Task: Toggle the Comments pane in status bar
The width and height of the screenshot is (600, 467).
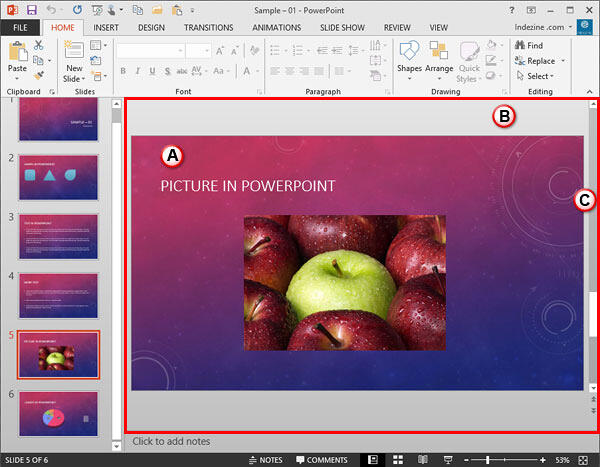Action: click(x=322, y=460)
